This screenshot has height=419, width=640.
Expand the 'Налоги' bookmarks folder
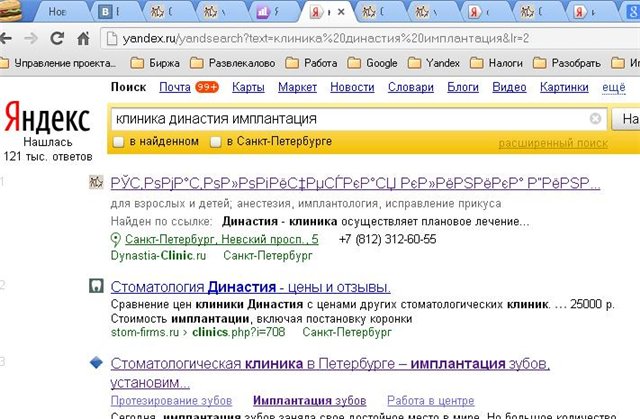click(x=493, y=63)
